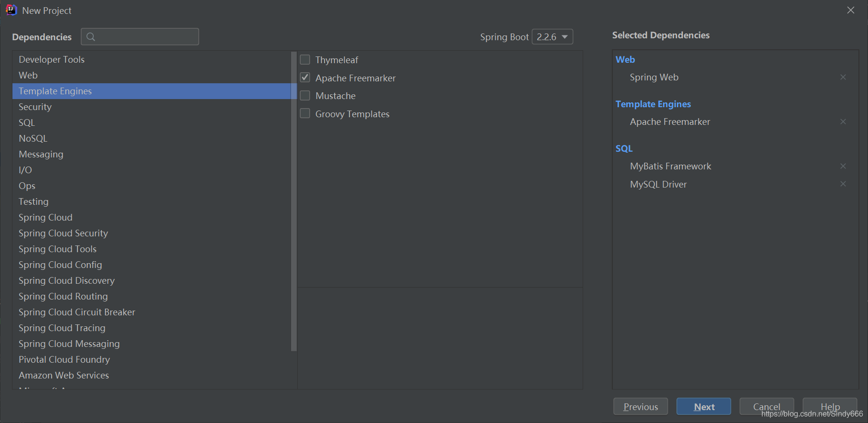Select the Developer Tools category

(152, 59)
